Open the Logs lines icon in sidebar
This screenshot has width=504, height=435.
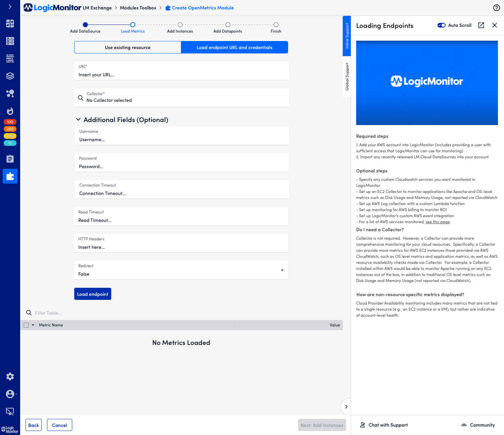[10, 58]
